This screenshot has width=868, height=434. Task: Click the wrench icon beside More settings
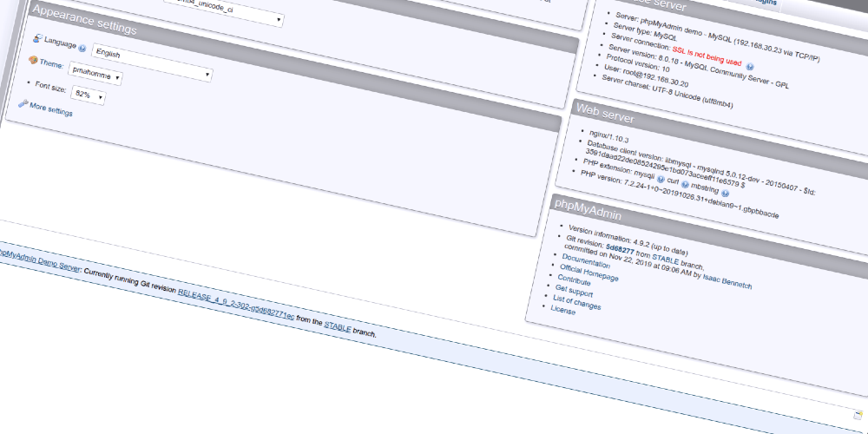[x=23, y=103]
